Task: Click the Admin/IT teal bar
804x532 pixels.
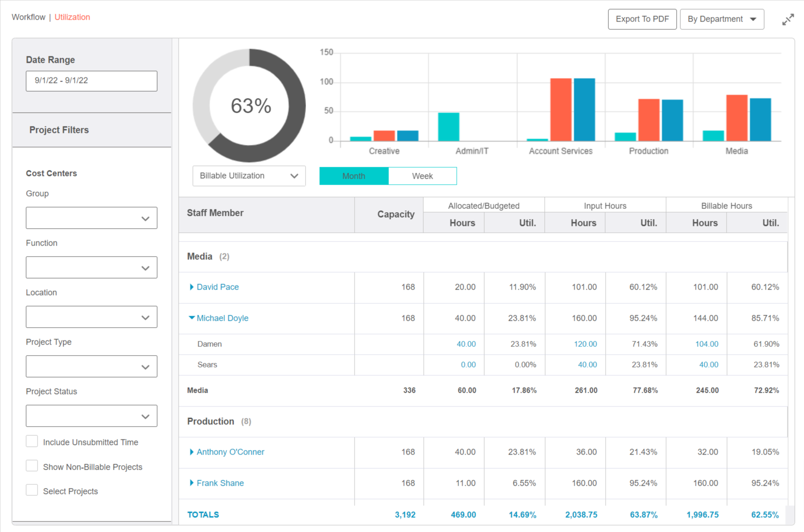Action: tap(448, 127)
